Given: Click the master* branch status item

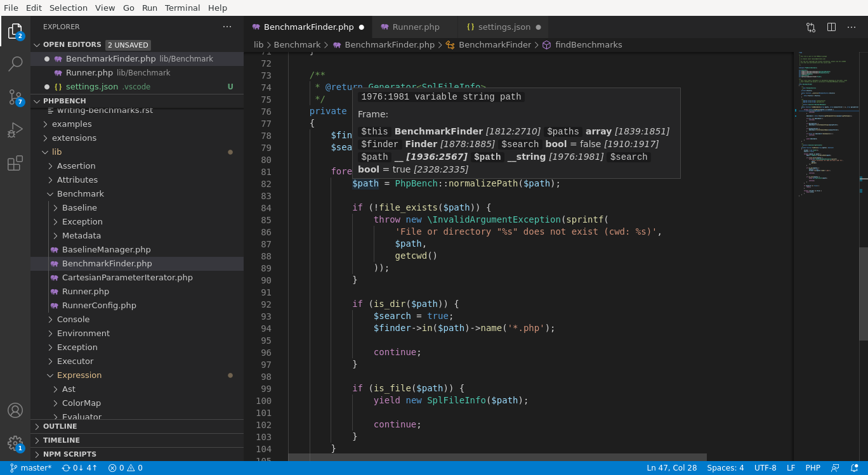Looking at the screenshot, I should click(30, 468).
